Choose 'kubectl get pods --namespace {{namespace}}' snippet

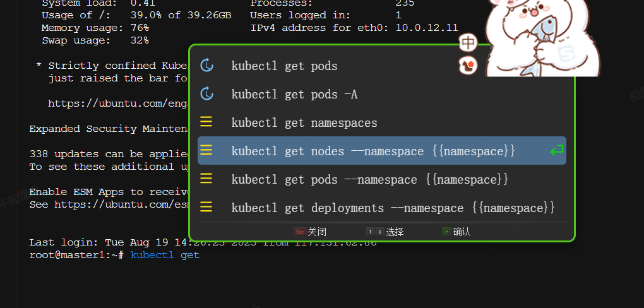370,179
